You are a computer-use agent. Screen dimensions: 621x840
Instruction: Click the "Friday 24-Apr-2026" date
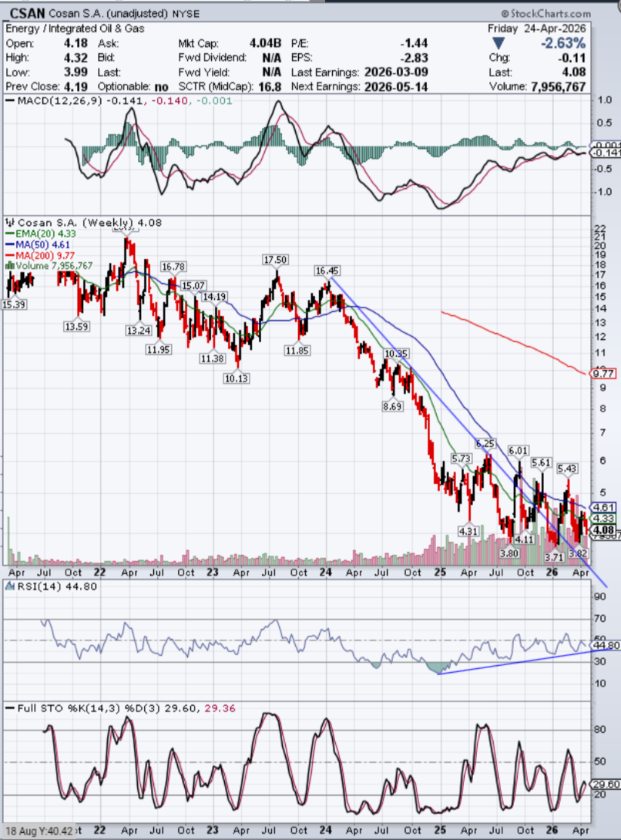(x=536, y=29)
